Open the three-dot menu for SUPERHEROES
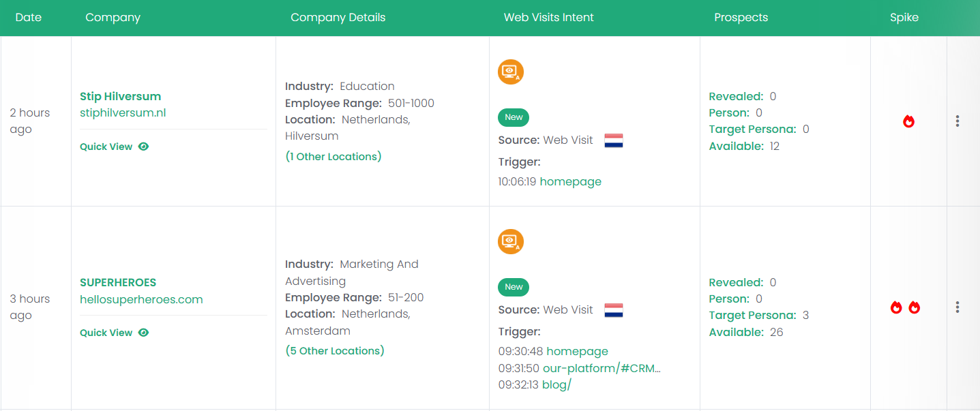Image resolution: width=980 pixels, height=411 pixels. coord(957,307)
